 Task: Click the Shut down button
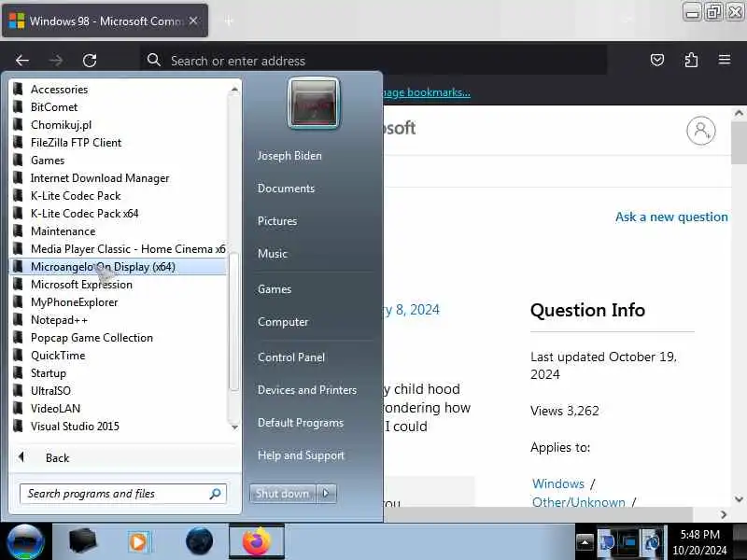coord(283,494)
